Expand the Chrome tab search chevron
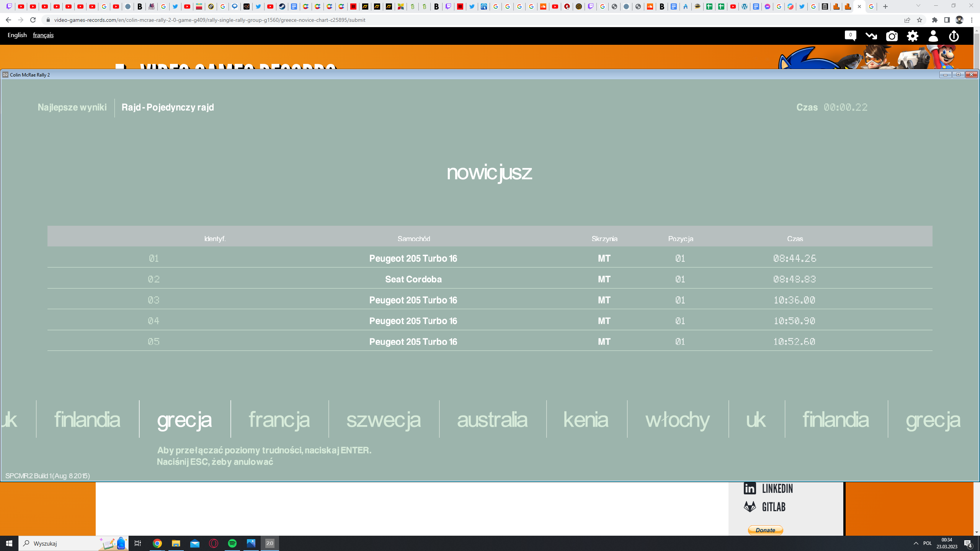980x551 pixels. pos(918,6)
